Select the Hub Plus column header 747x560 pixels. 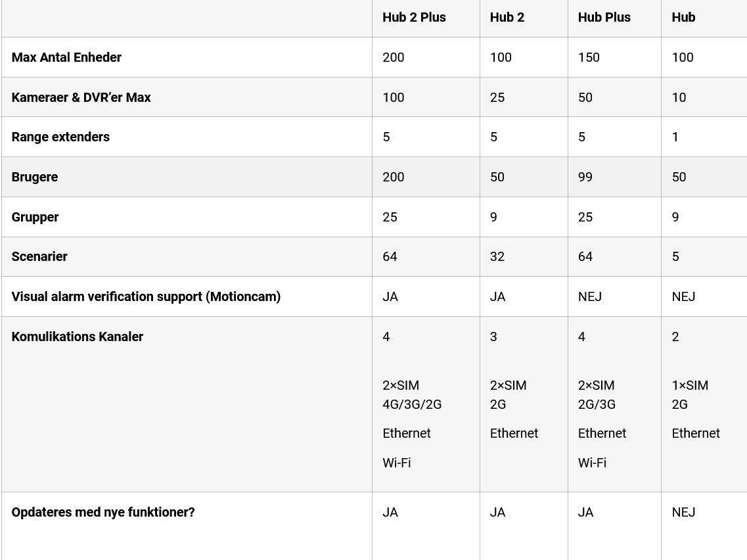point(604,18)
